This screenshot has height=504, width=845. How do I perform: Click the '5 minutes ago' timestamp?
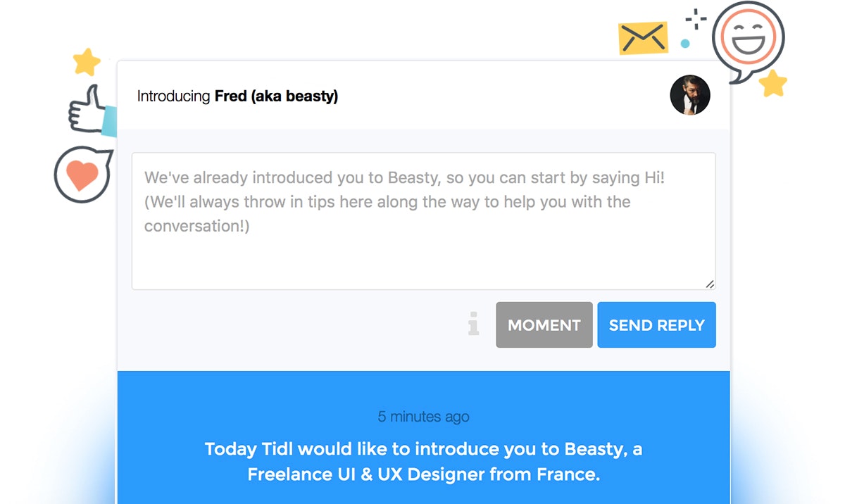423,417
